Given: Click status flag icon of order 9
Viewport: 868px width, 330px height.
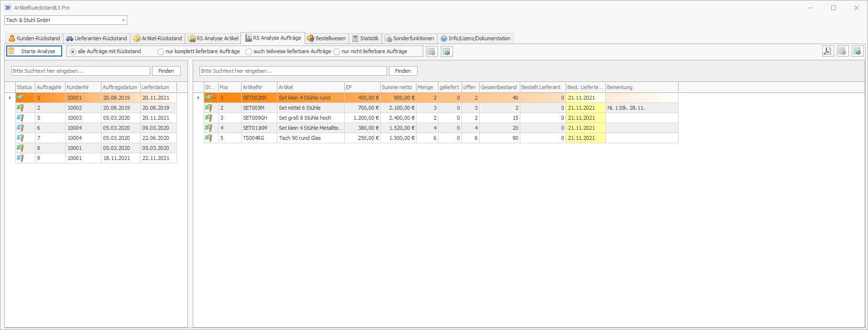Looking at the screenshot, I should [20, 158].
